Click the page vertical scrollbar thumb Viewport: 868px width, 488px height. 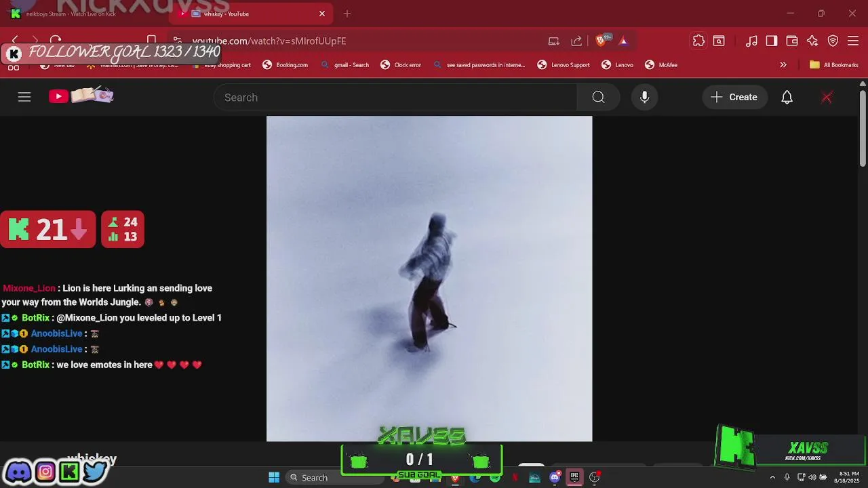tap(863, 129)
